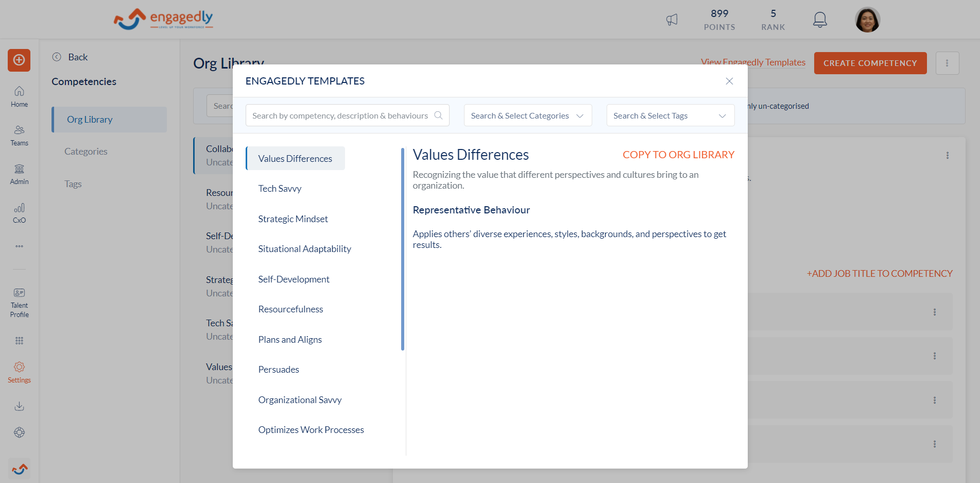Click the Create Competency button

point(870,63)
